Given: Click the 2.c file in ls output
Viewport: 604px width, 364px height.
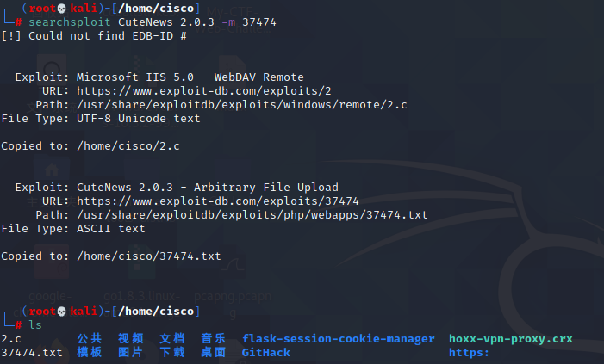Looking at the screenshot, I should 11,338.
